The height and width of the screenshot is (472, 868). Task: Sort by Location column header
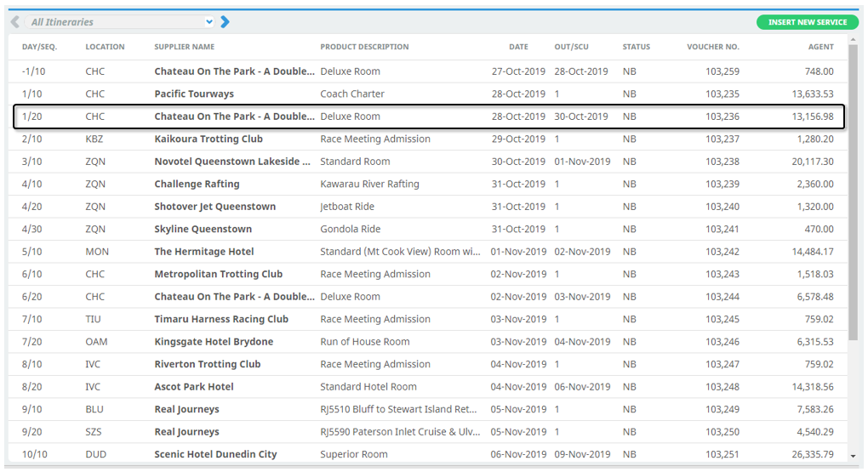coord(105,47)
